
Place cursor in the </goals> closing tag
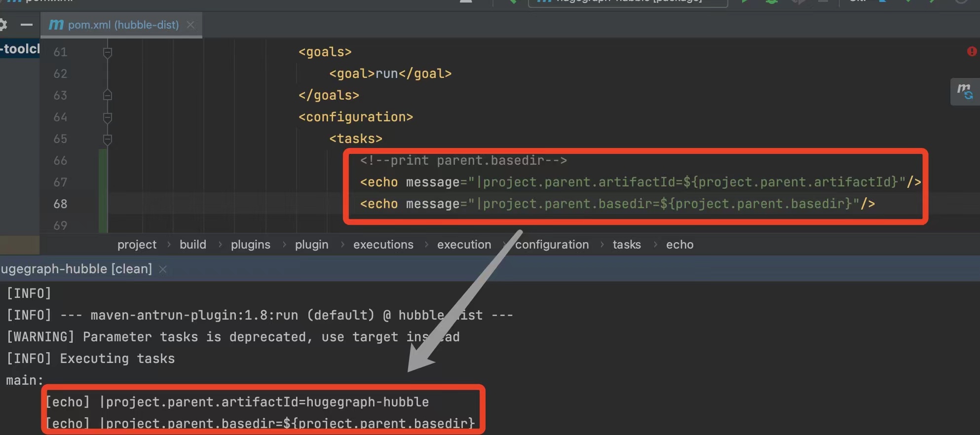coord(329,95)
